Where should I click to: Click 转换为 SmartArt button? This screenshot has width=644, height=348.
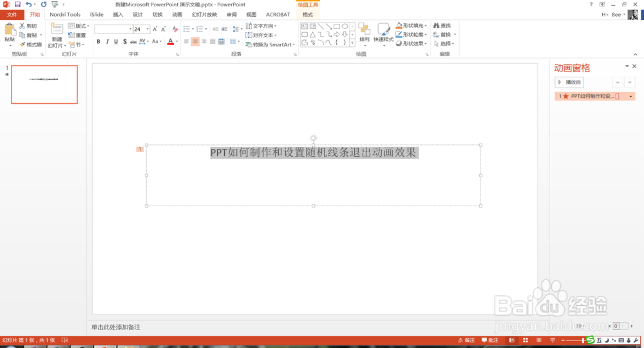270,44
